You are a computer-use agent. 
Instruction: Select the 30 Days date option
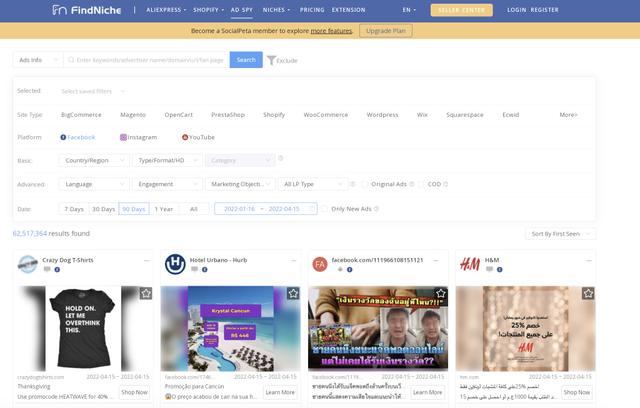pos(104,209)
